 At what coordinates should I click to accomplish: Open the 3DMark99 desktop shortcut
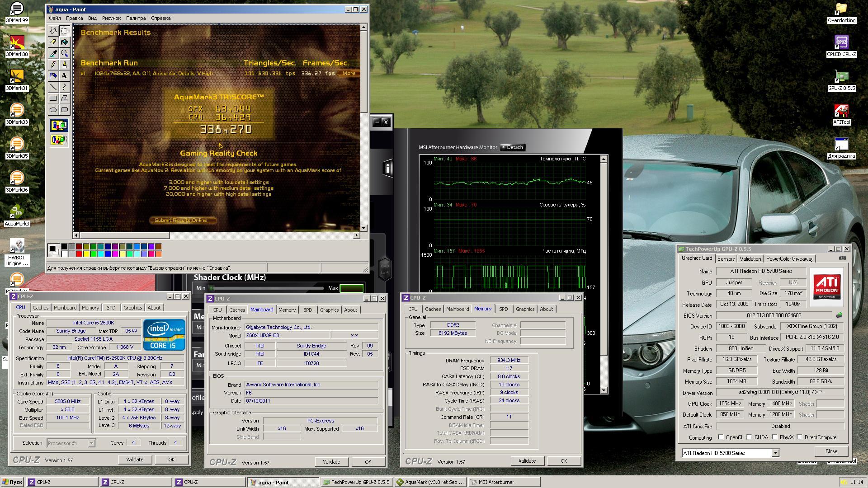(x=17, y=13)
